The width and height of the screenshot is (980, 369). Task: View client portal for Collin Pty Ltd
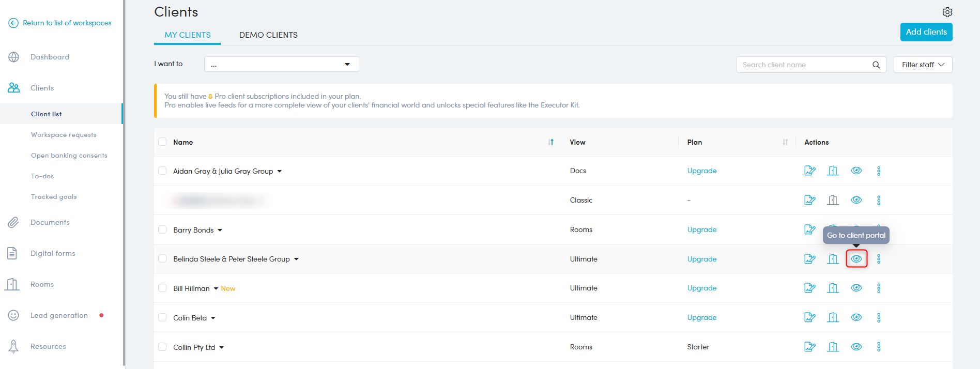point(856,347)
